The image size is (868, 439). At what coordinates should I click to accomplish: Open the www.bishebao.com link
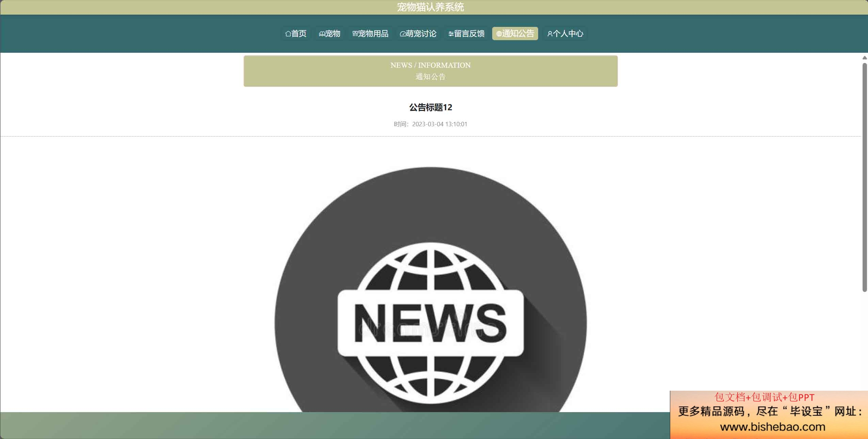point(772,427)
